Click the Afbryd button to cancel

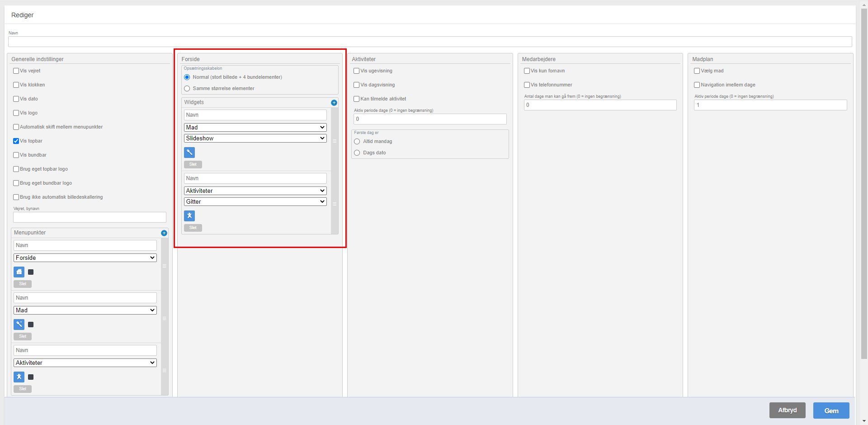[787, 411]
